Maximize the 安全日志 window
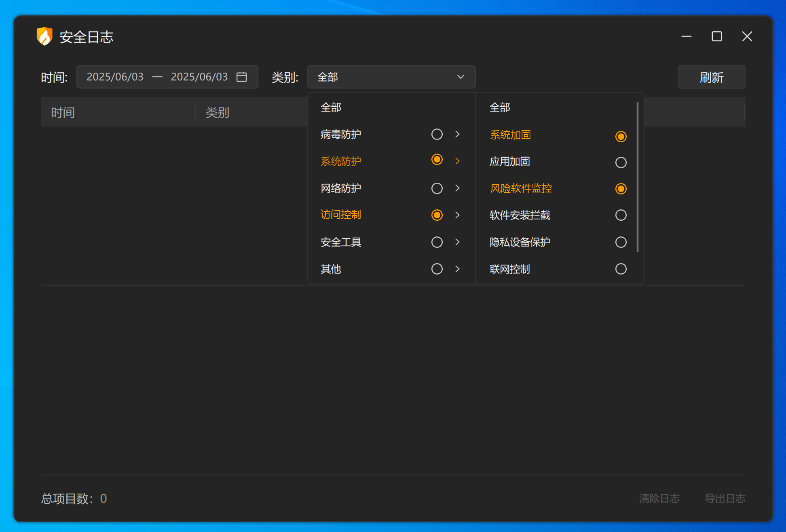This screenshot has width=786, height=532. (x=716, y=36)
